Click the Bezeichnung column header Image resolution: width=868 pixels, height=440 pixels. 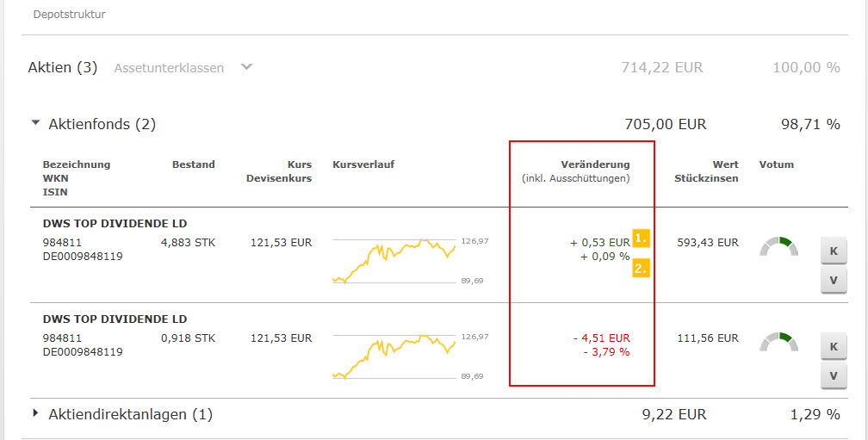tap(77, 164)
